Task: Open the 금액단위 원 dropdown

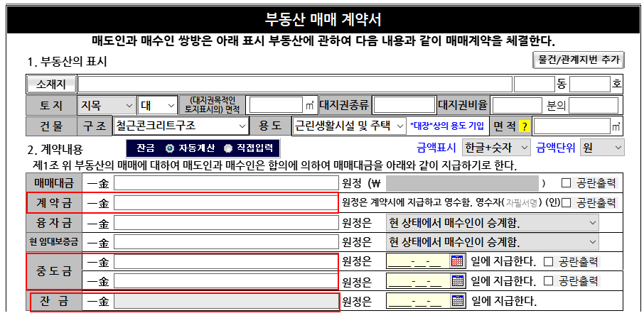Action: [601, 148]
